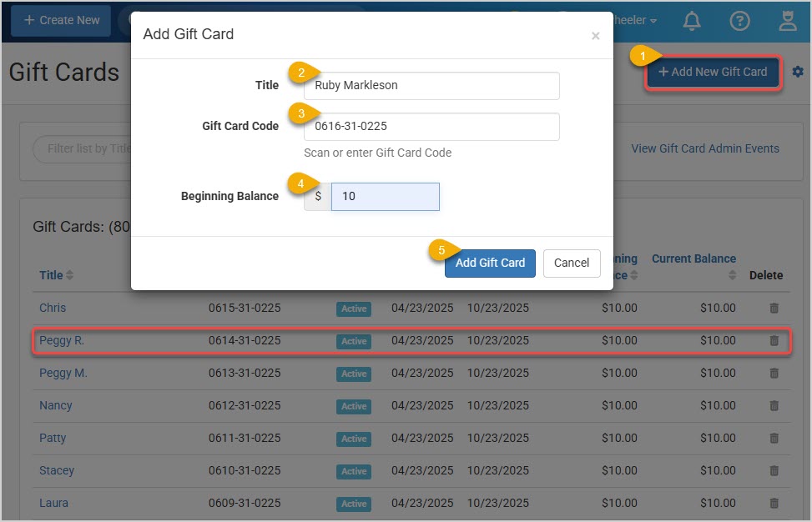Click the Beginning Balance amount field
812x522 pixels.
click(385, 197)
